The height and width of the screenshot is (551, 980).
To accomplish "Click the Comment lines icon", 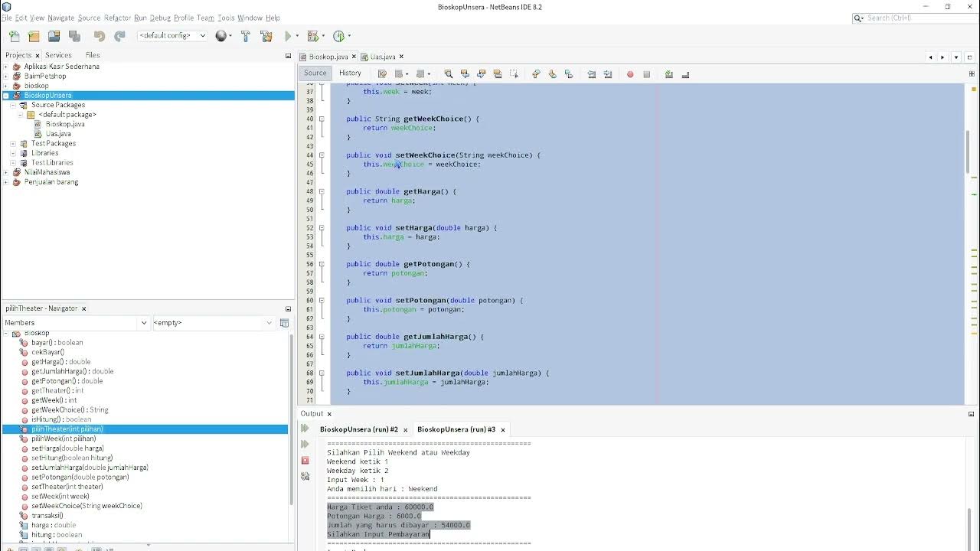I will click(669, 74).
